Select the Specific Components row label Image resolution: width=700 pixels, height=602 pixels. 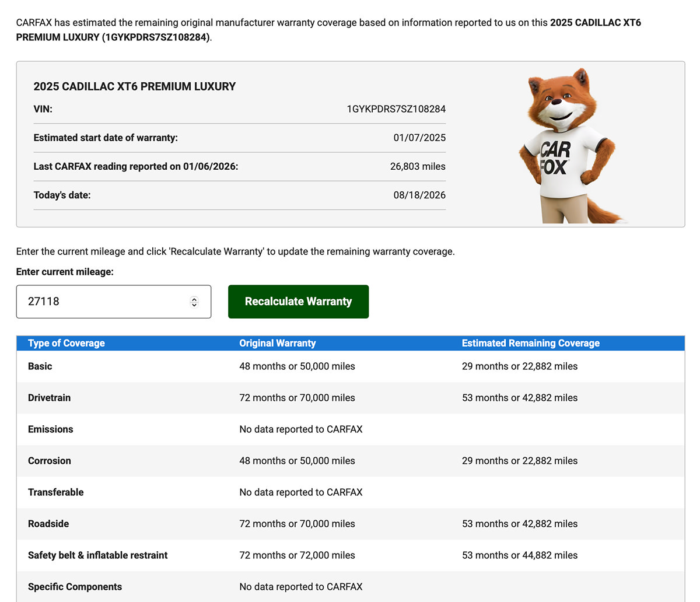(75, 587)
